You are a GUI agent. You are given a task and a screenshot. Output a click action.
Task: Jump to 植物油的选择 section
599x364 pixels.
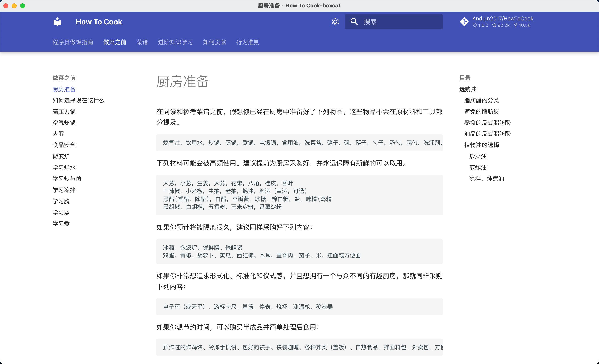tap(481, 145)
